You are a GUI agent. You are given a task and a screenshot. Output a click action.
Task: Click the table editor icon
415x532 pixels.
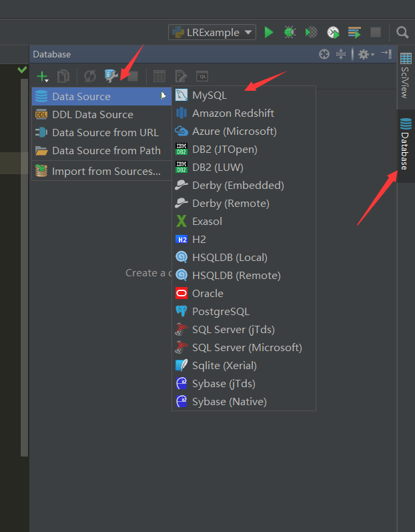pos(159,76)
